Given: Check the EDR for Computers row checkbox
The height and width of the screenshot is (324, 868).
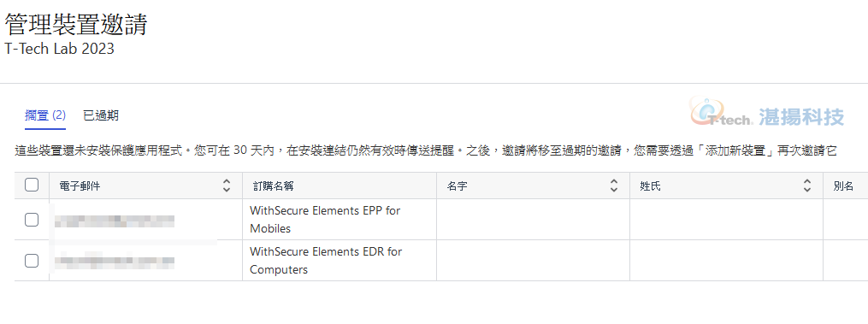Looking at the screenshot, I should [x=32, y=260].
